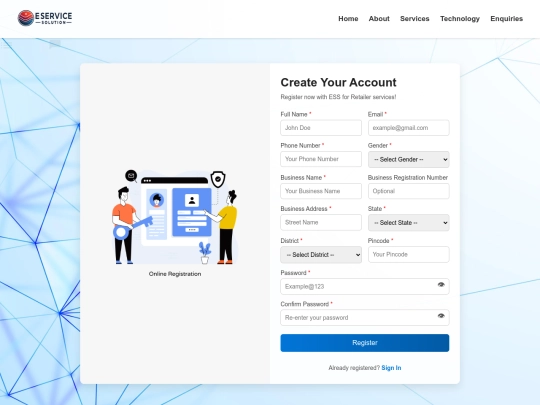Open the About menu item
The height and width of the screenshot is (405, 540).
point(379,19)
